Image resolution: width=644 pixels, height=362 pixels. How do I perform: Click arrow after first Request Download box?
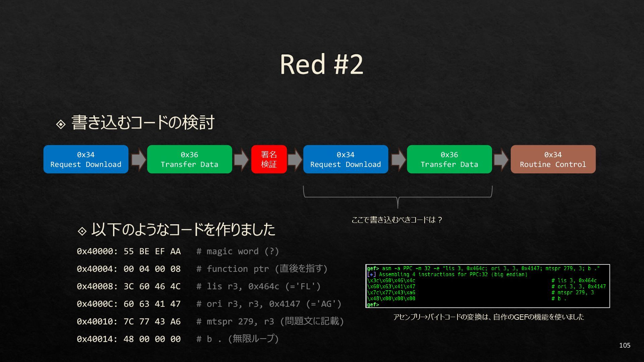coord(138,160)
